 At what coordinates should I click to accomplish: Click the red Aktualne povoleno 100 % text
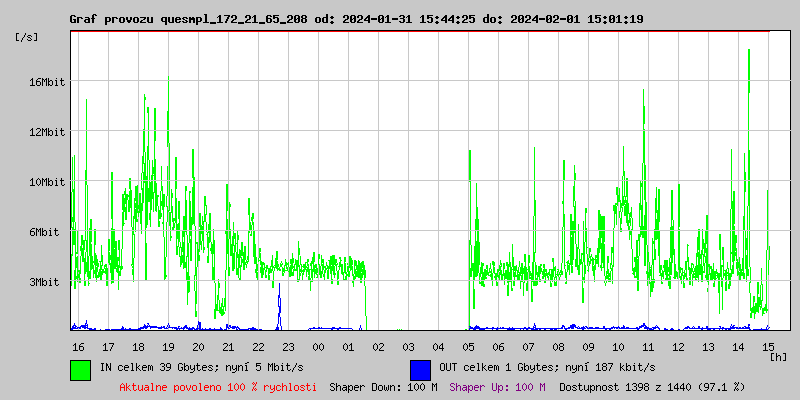tap(218, 387)
